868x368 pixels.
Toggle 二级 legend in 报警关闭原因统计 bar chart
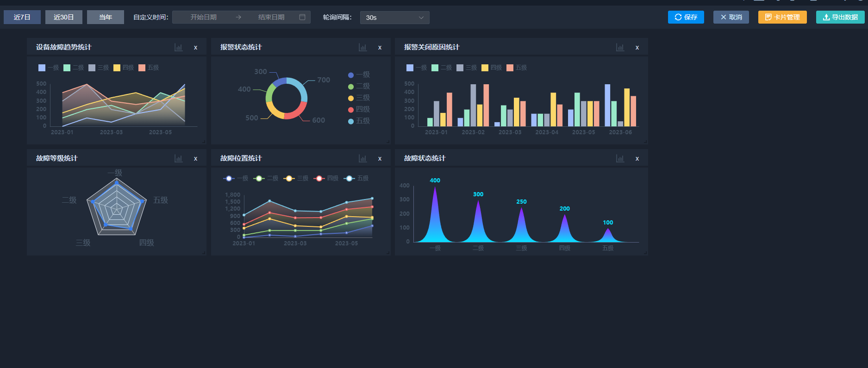coord(442,68)
